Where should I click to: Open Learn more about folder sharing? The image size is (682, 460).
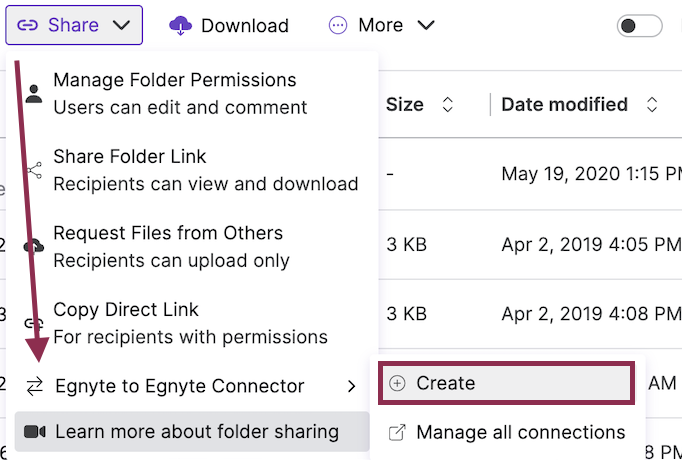192,432
